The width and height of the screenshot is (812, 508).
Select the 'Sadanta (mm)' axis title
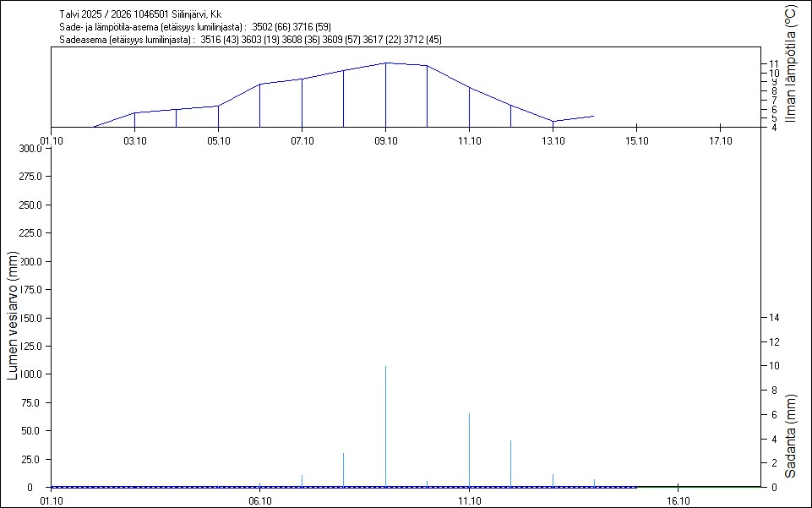pos(791,435)
